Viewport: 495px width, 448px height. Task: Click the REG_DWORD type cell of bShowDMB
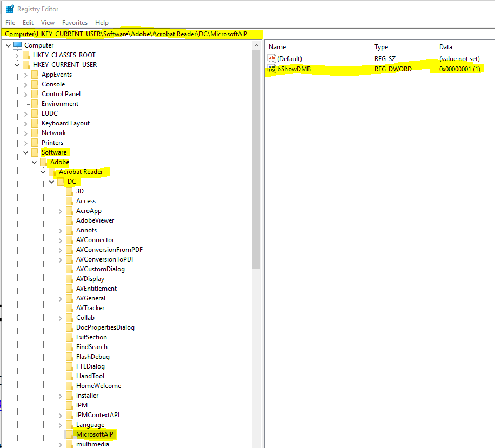pyautogui.click(x=393, y=69)
